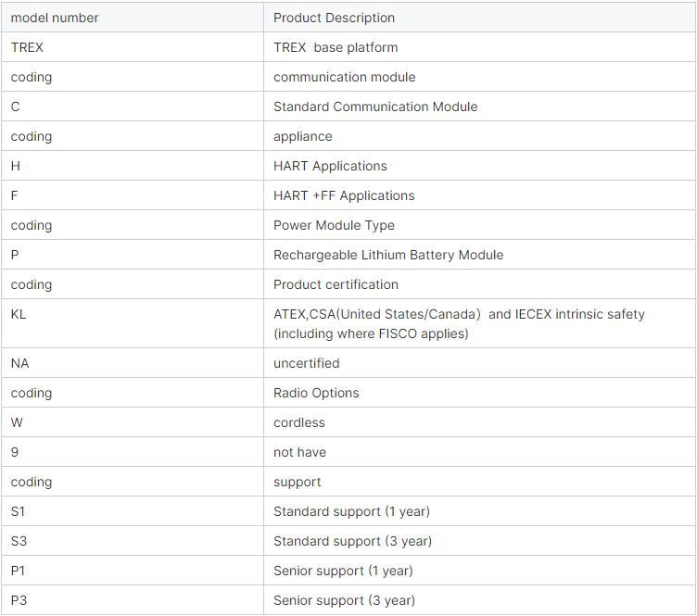Select the 'communication module' cell
Viewport: 697px width, 616px height.
click(x=344, y=77)
